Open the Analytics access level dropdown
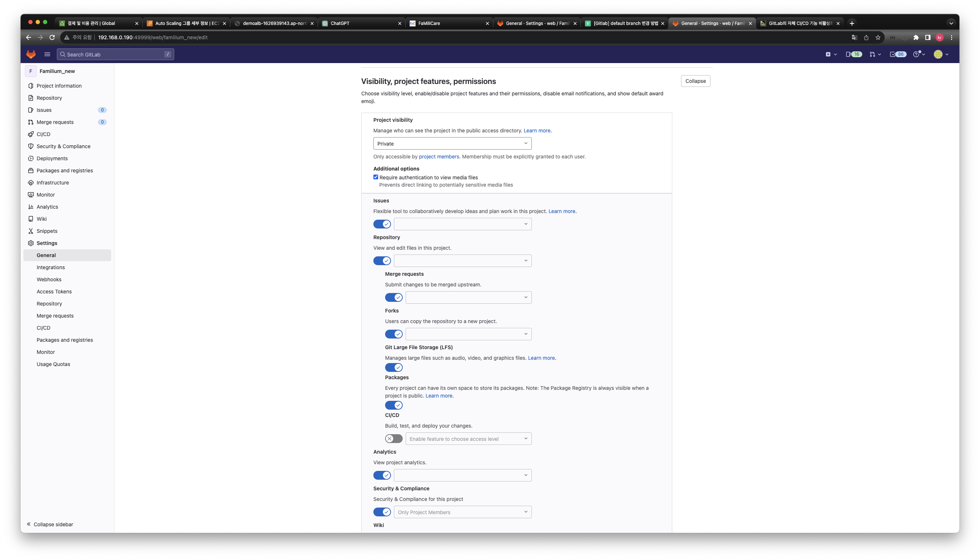980x560 pixels. (463, 475)
